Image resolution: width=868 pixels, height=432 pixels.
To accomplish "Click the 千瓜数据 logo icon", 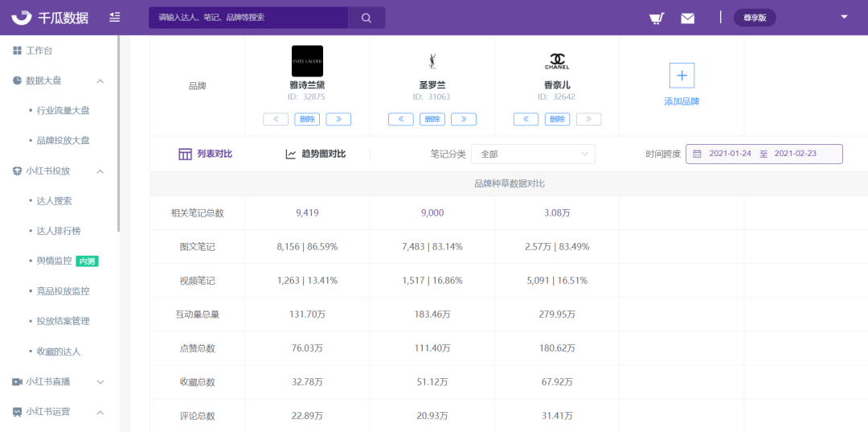I will coord(22,18).
